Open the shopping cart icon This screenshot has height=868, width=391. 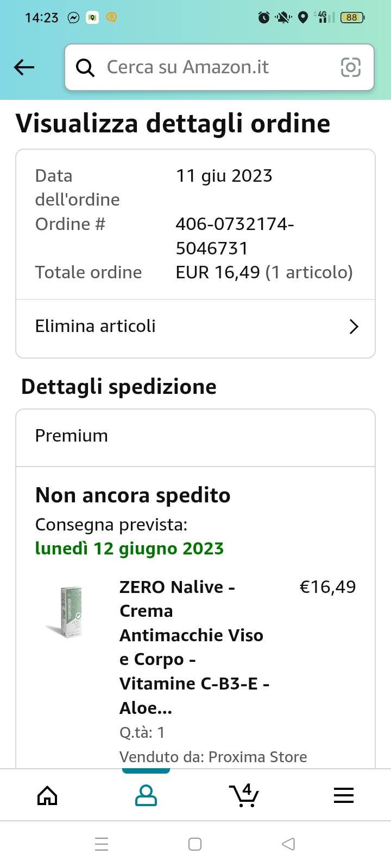click(244, 795)
